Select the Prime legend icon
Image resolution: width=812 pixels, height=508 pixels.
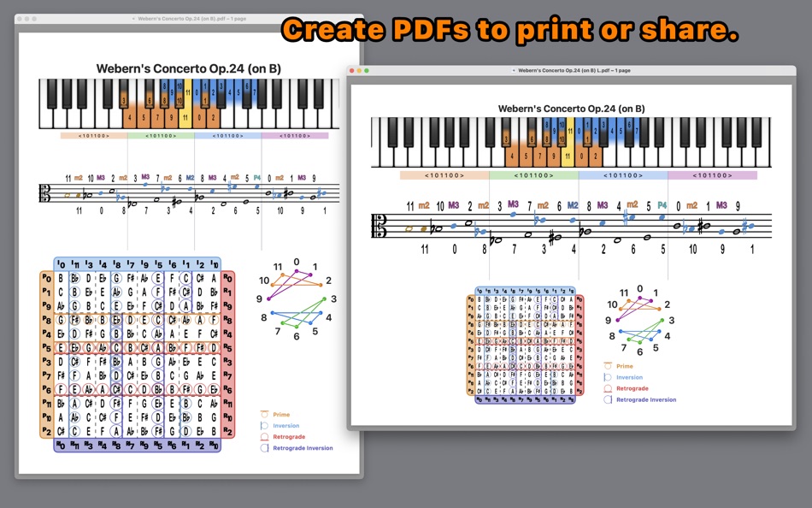pyautogui.click(x=608, y=366)
